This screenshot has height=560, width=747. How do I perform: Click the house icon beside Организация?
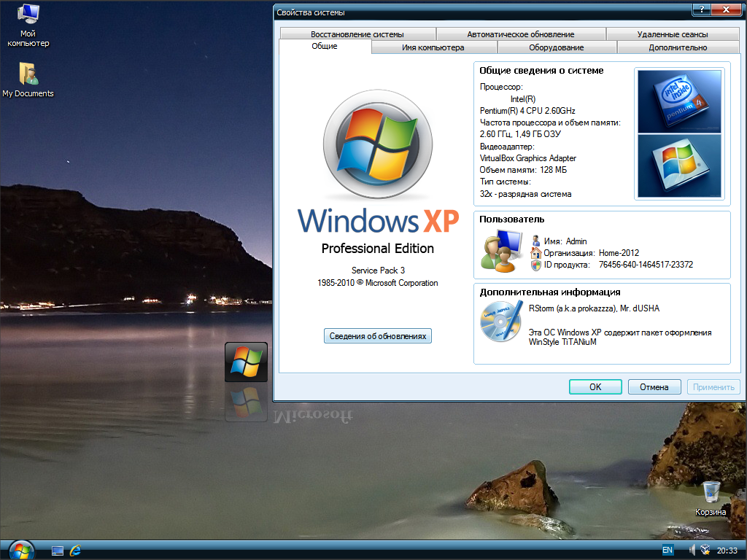pos(536,253)
